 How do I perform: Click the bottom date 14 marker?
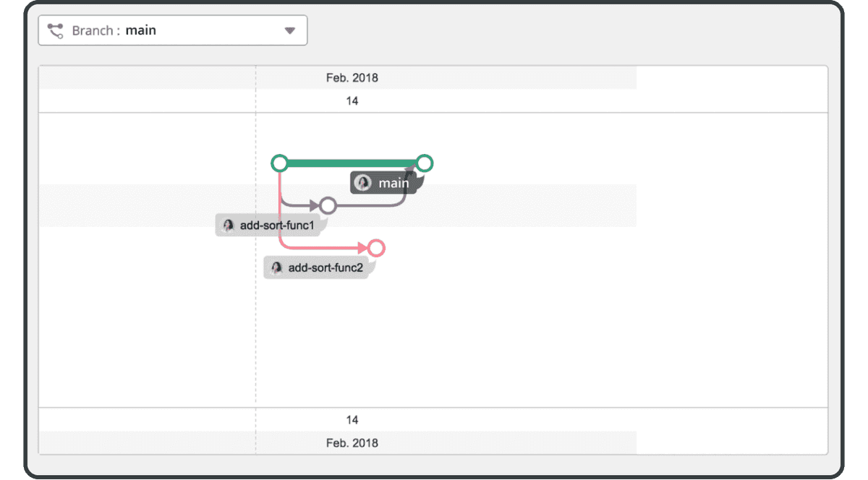coord(352,420)
